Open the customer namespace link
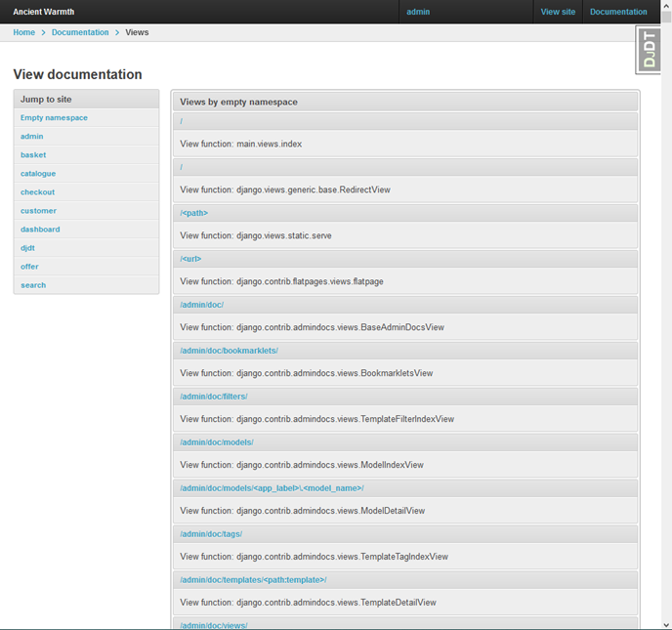The width and height of the screenshot is (672, 630). 38,211
